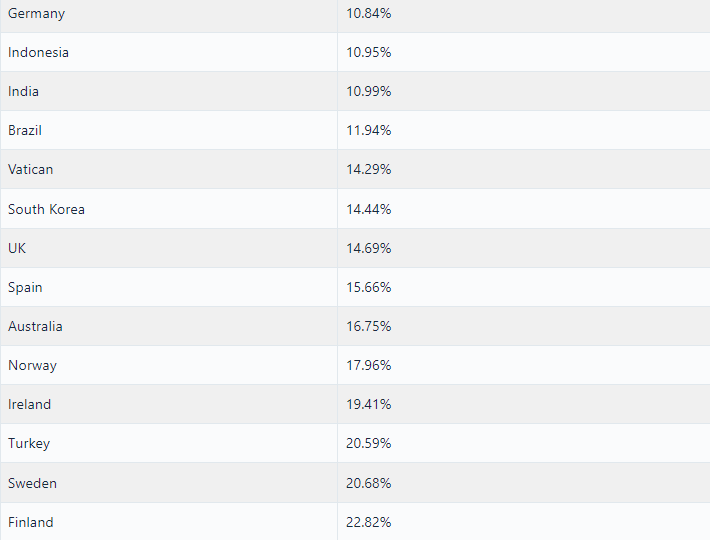Select the 14.29% Vatican percentage

coord(369,169)
